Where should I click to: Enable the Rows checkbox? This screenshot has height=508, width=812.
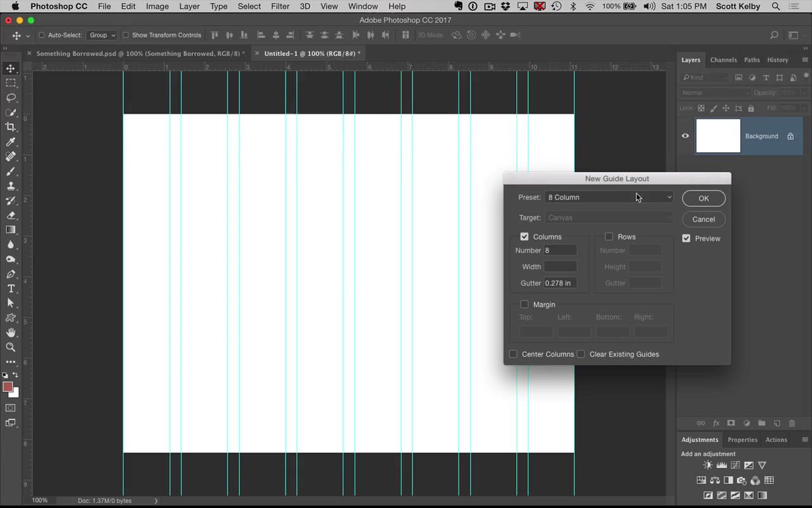(609, 237)
